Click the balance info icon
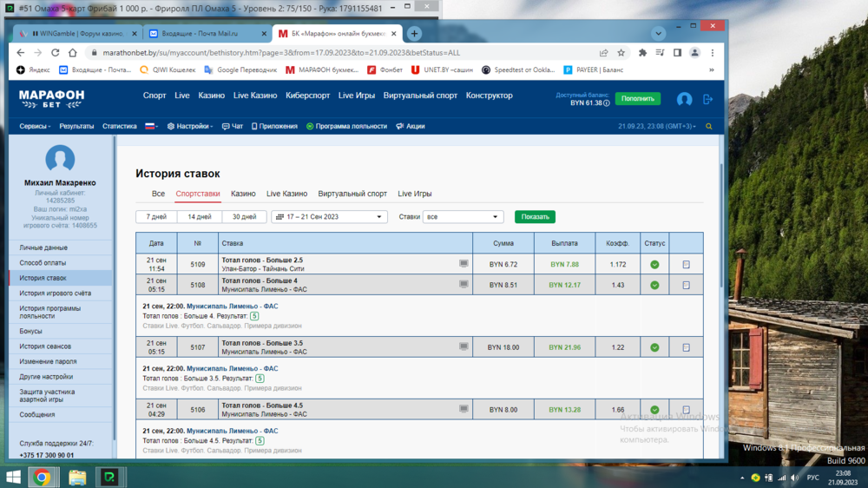This screenshot has width=868, height=488. coord(606,103)
